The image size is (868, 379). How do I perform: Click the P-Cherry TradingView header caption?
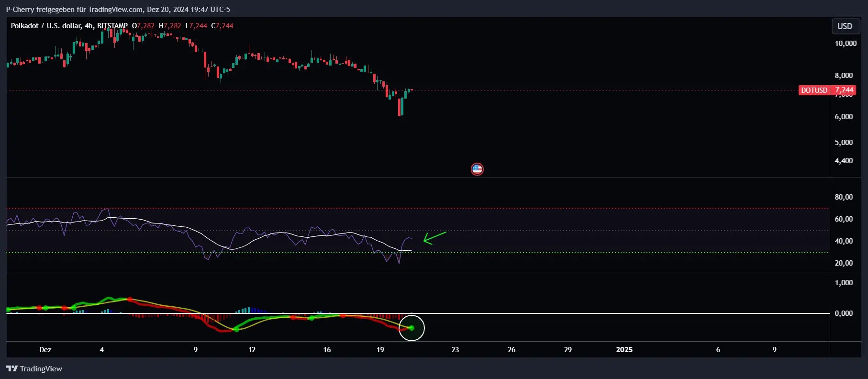coord(118,10)
